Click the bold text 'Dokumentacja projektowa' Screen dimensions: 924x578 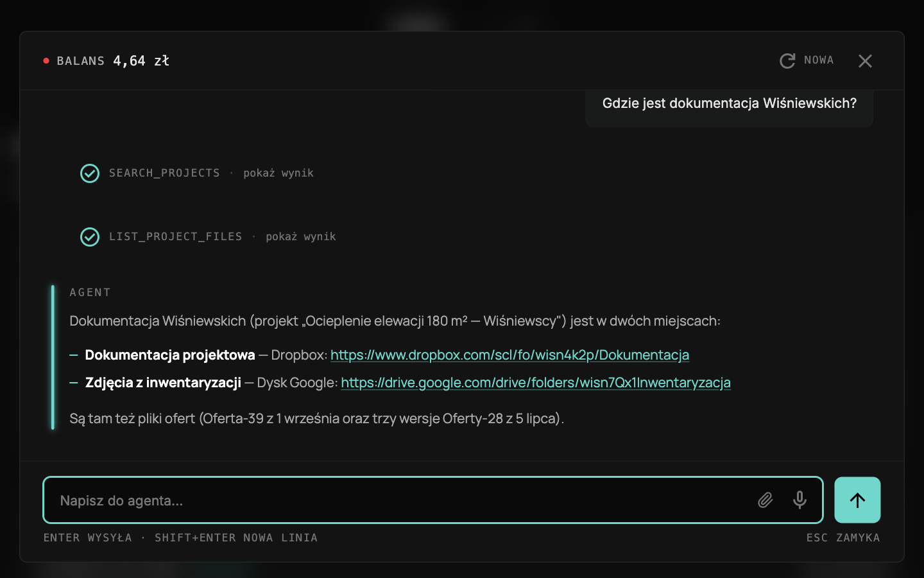[x=170, y=355]
